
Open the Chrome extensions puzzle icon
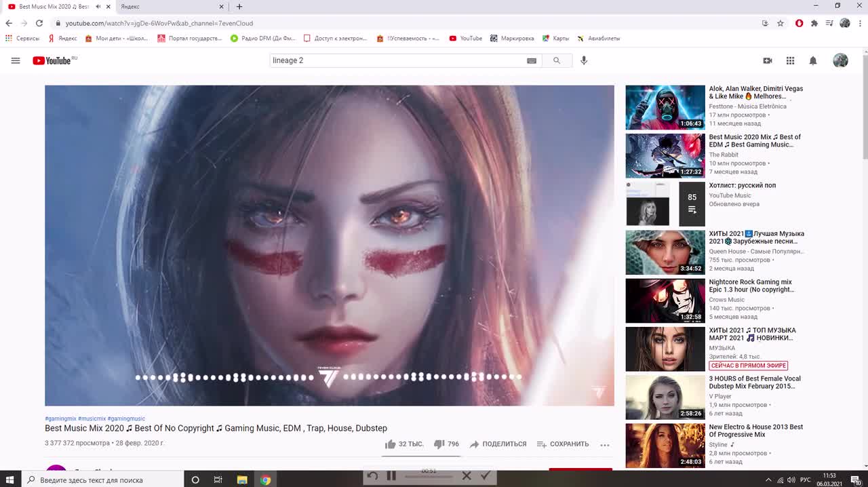pyautogui.click(x=814, y=23)
